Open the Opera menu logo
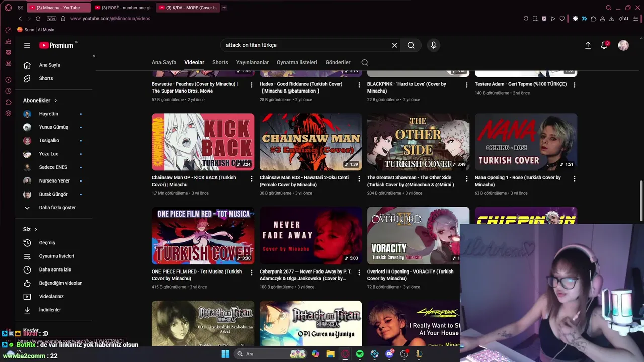 [x=8, y=8]
